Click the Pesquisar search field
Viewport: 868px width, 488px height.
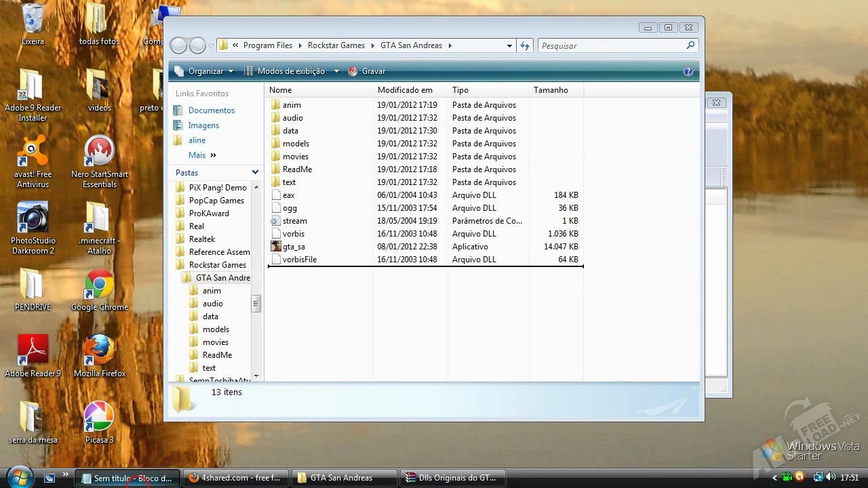610,45
